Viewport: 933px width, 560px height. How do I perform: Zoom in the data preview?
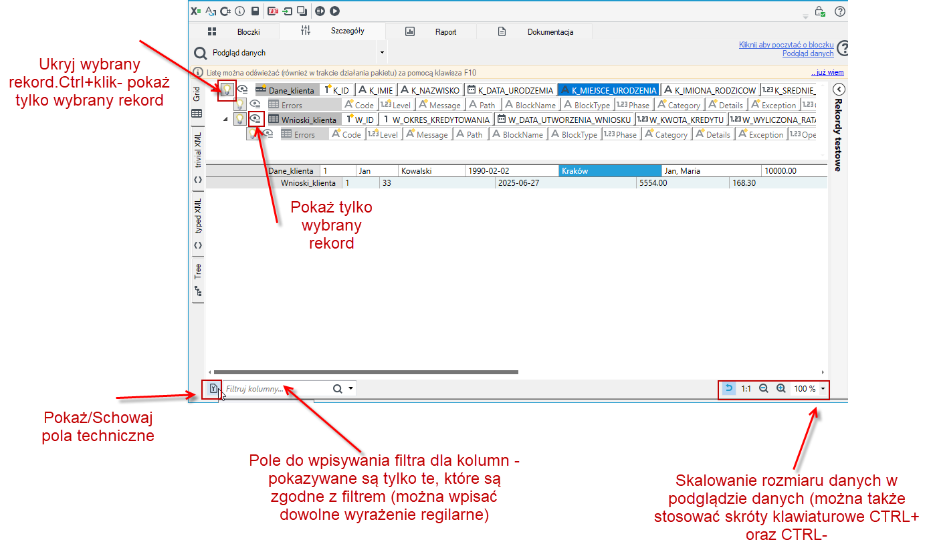point(781,388)
